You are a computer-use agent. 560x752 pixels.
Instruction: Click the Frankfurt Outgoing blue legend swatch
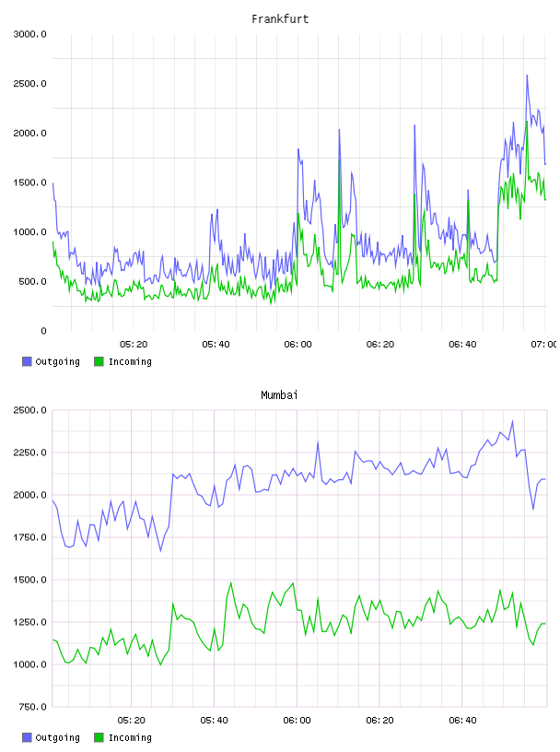(27, 361)
